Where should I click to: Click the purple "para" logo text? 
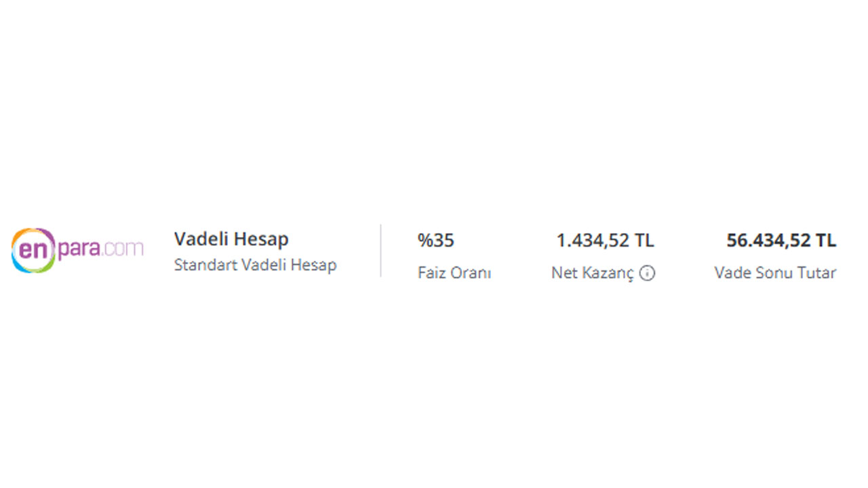(79, 250)
